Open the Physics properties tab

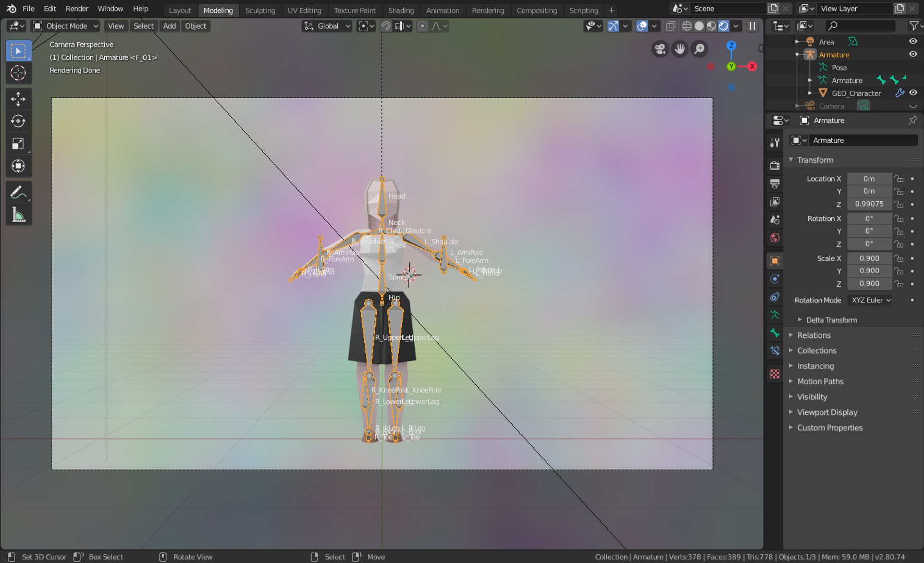click(775, 278)
